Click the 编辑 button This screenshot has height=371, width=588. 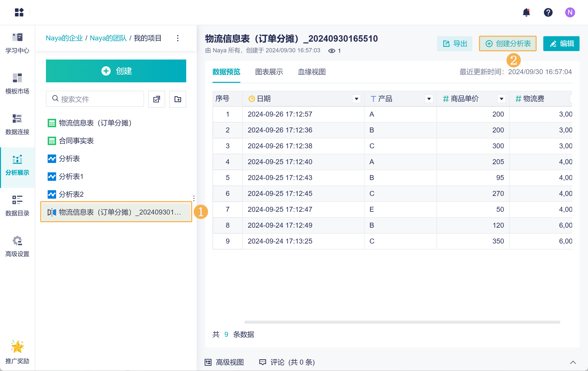tap(561, 44)
